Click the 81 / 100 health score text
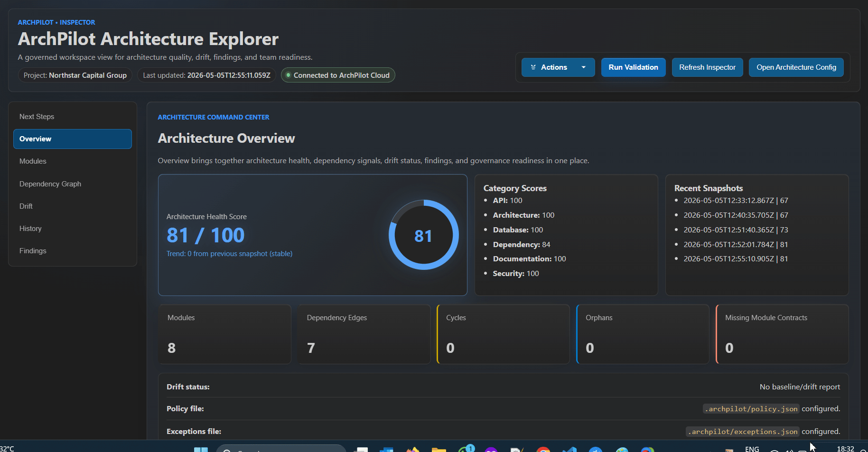868x452 pixels. click(205, 235)
